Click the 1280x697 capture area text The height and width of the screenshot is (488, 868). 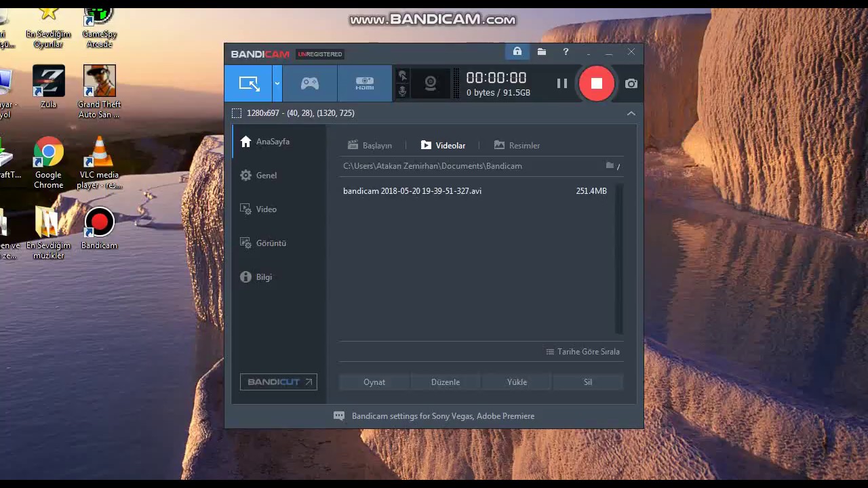pyautogui.click(x=300, y=113)
